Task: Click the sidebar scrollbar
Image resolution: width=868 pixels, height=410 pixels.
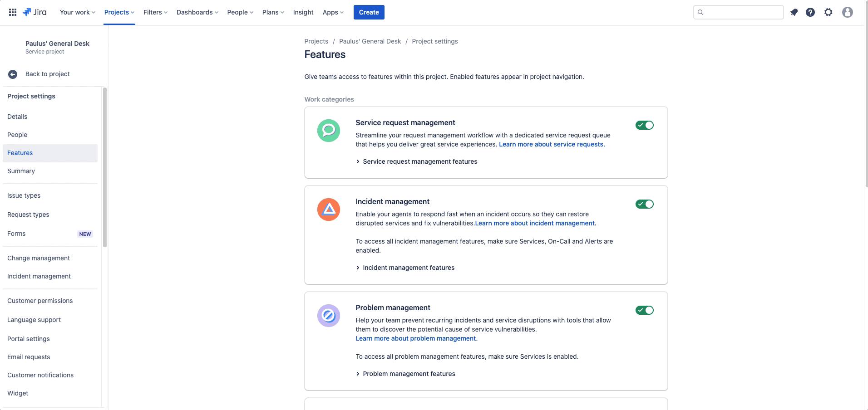Action: pos(105,167)
